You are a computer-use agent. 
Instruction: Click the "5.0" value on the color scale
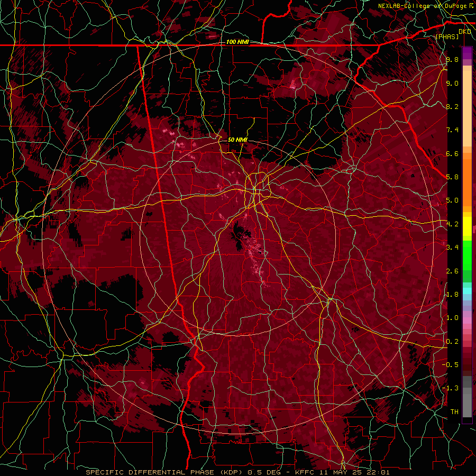tap(452, 200)
